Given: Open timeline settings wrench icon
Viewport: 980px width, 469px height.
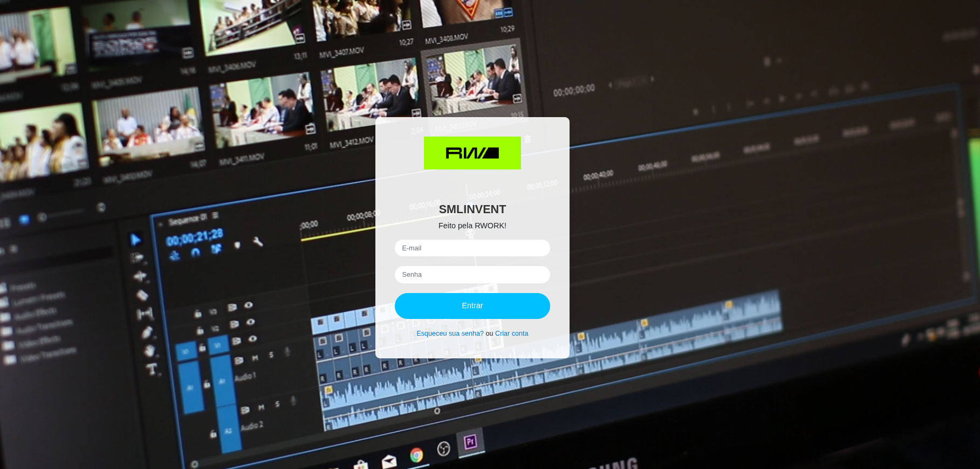Looking at the screenshot, I should [x=258, y=242].
